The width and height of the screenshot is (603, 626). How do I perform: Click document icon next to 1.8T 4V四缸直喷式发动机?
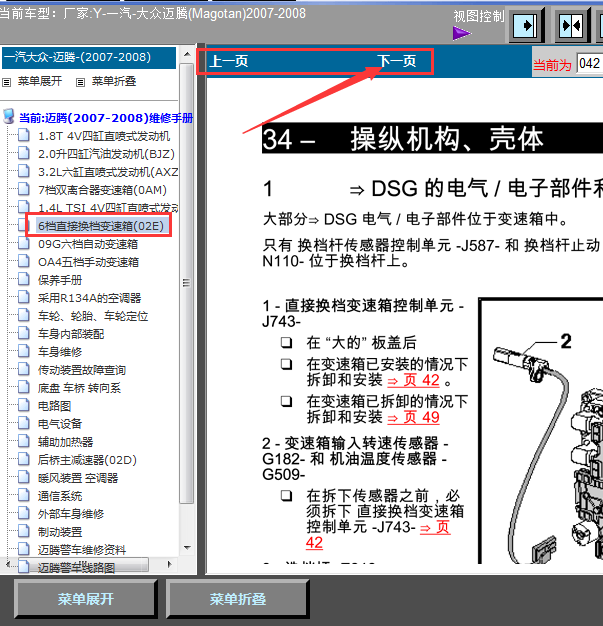coord(24,135)
